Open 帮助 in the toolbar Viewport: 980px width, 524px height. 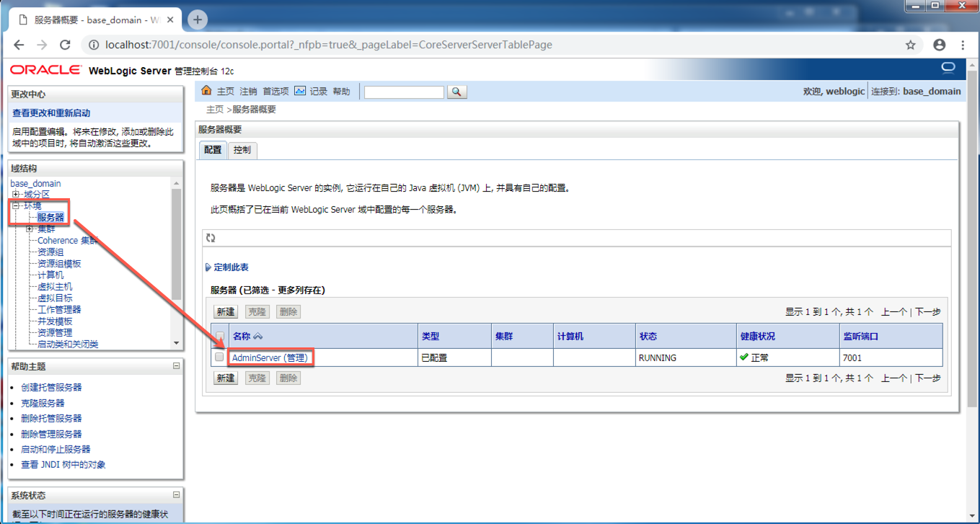(x=341, y=92)
